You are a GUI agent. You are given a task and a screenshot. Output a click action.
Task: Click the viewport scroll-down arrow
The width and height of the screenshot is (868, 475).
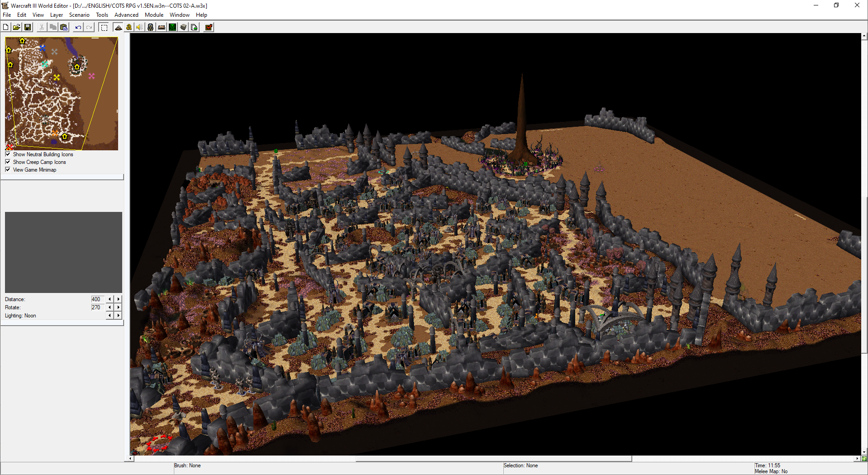click(864, 452)
